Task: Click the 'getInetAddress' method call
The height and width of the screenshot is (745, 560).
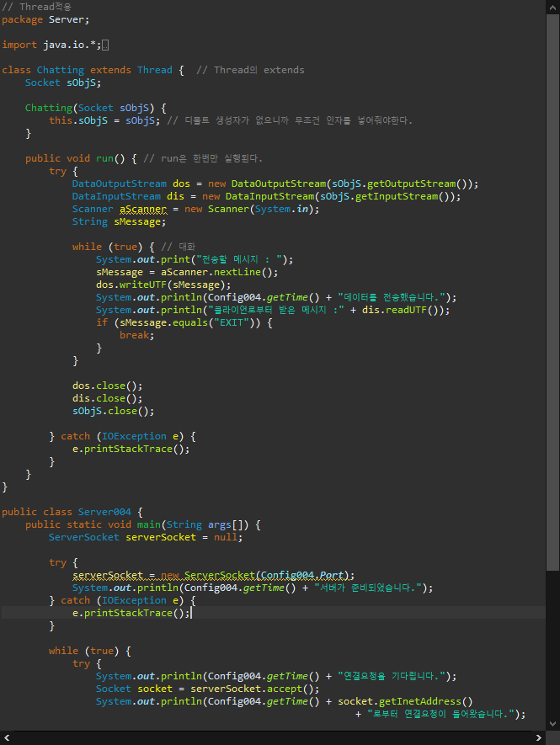Action: click(420, 702)
